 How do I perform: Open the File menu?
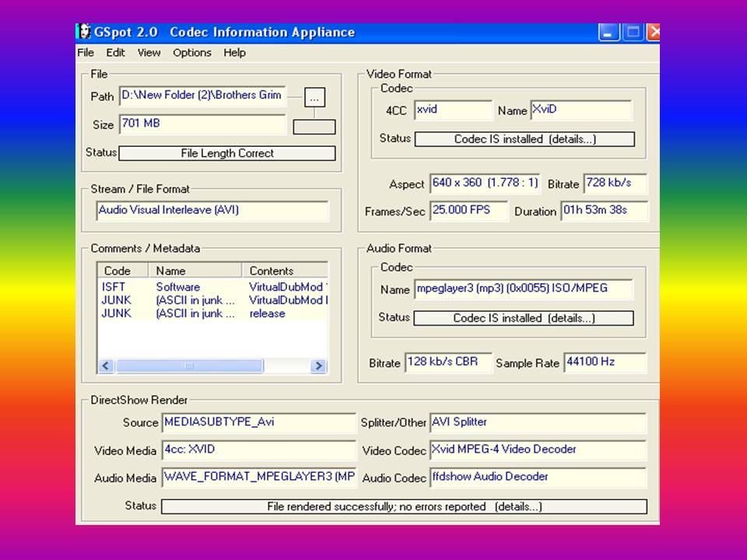(86, 52)
